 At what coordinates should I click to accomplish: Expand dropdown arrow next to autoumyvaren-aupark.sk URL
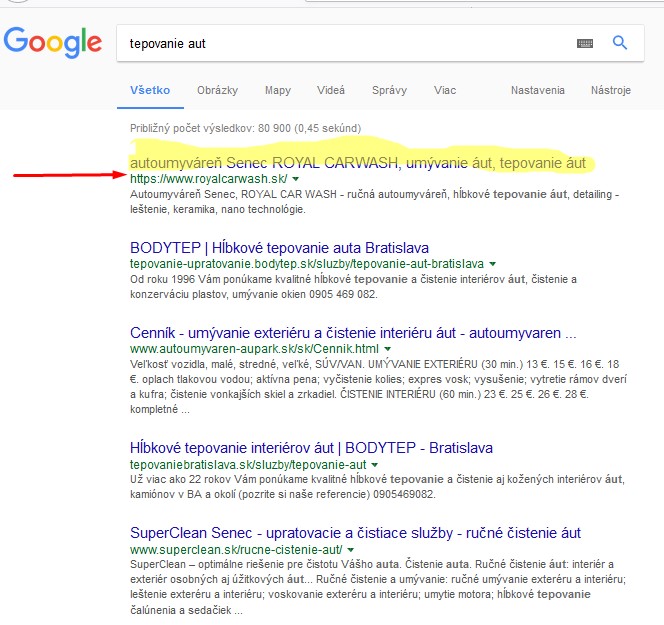tap(387, 349)
